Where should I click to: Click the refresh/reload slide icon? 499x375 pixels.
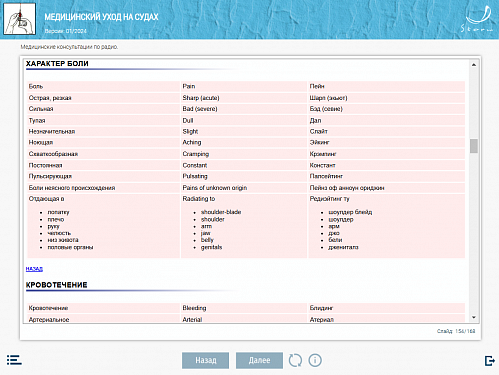click(x=295, y=360)
